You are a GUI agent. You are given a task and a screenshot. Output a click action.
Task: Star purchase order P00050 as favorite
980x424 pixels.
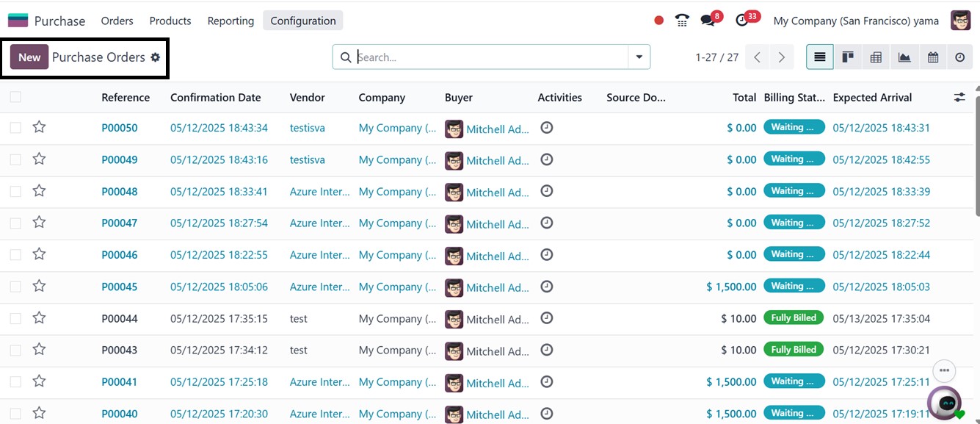pos(39,127)
